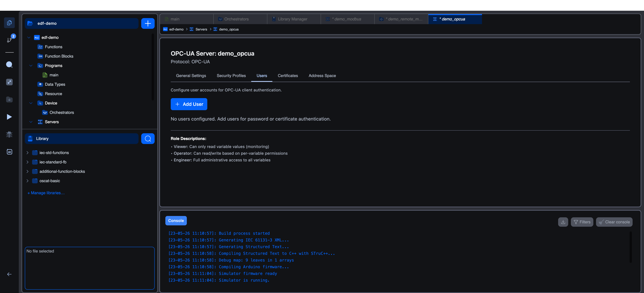644x293 pixels.
Task: Click the search magnifier sidebar icon
Action: coord(9,65)
